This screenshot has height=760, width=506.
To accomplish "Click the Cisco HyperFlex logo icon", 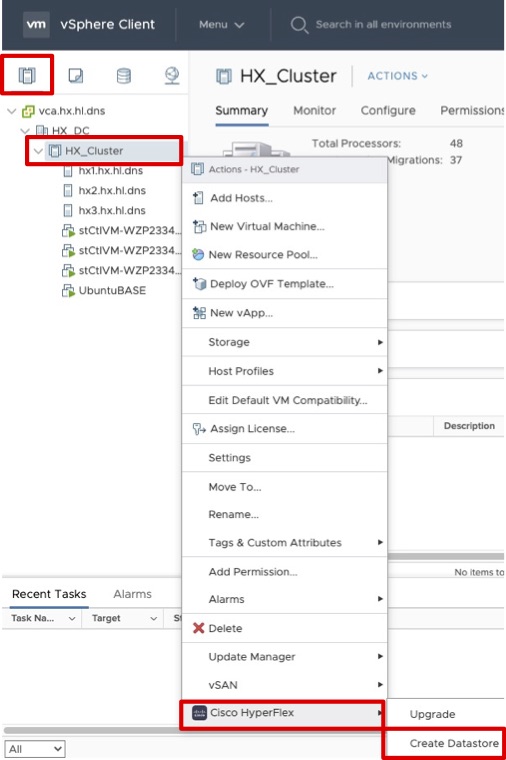I will click(x=199, y=713).
